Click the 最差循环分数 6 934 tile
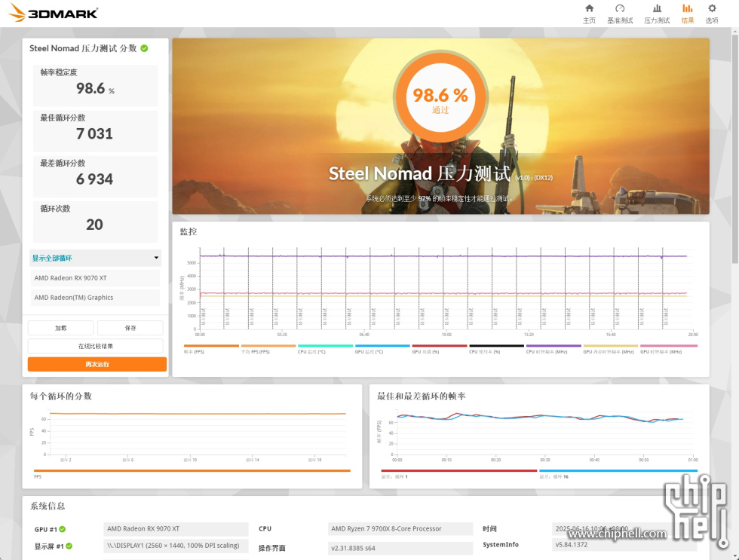The width and height of the screenshot is (739, 560). click(x=95, y=176)
